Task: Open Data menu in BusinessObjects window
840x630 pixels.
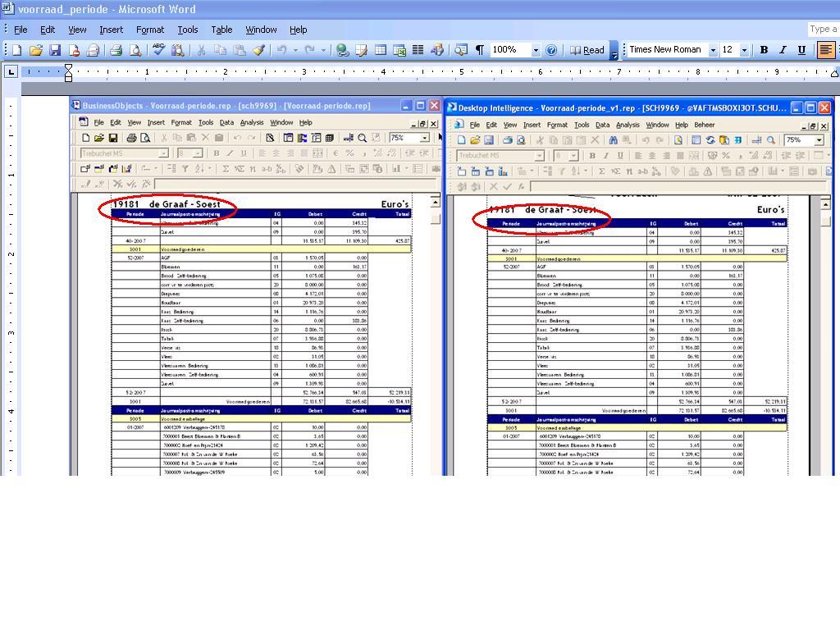Action: tap(226, 123)
